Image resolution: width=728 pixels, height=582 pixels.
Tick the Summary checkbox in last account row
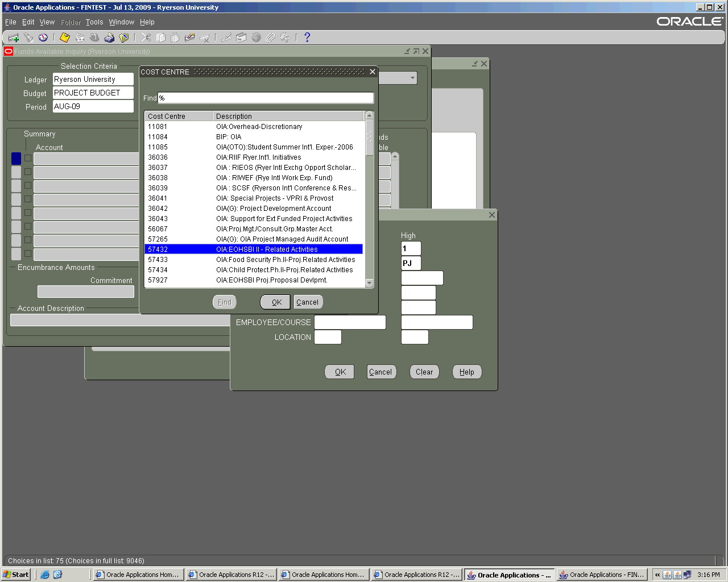point(28,253)
